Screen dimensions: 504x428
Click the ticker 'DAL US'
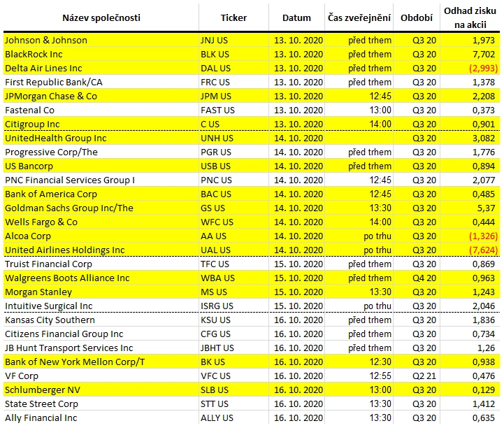(x=215, y=68)
